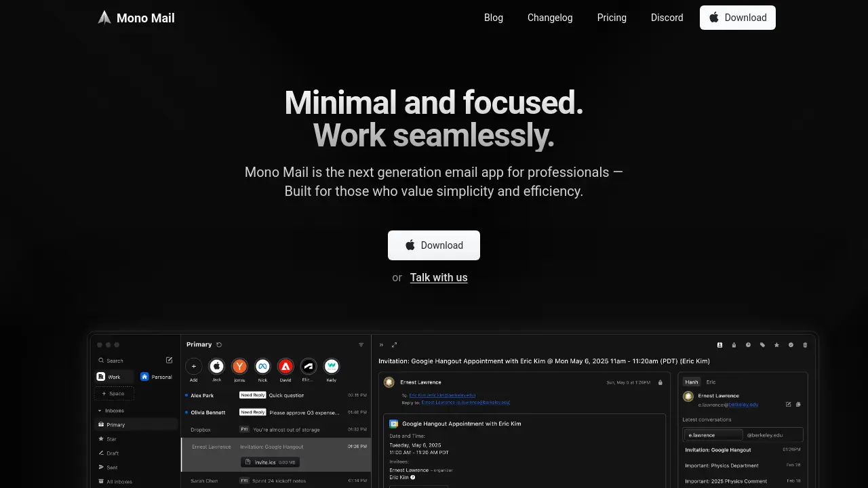The width and height of the screenshot is (868, 488).
Task: Open the Invitation: Google Hangout conversation
Action: pyautogui.click(x=743, y=450)
